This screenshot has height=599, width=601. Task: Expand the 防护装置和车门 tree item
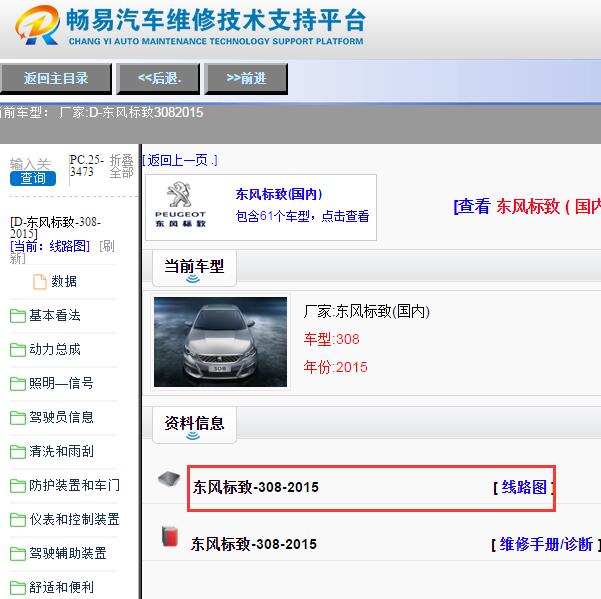point(74,486)
